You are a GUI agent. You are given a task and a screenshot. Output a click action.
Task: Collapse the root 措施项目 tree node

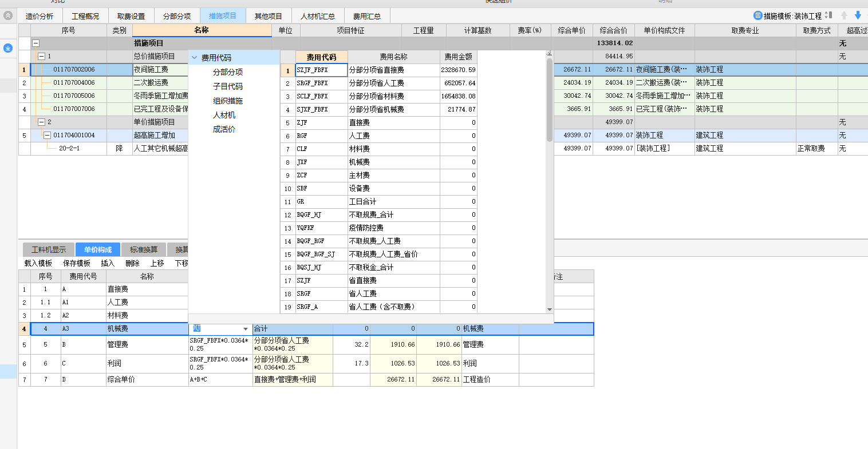point(35,43)
